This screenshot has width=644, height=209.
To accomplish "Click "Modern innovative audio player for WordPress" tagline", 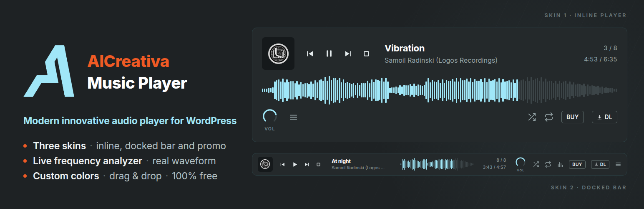I will coord(130,121).
